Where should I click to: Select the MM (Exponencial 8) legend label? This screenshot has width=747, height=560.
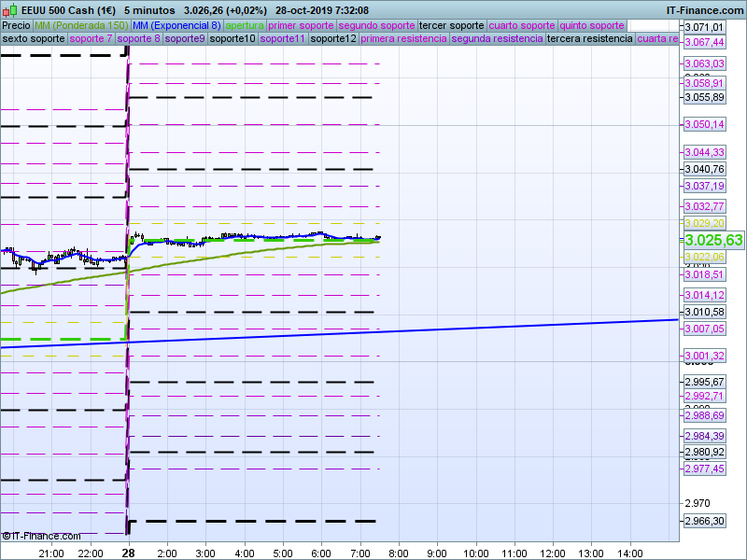176,25
